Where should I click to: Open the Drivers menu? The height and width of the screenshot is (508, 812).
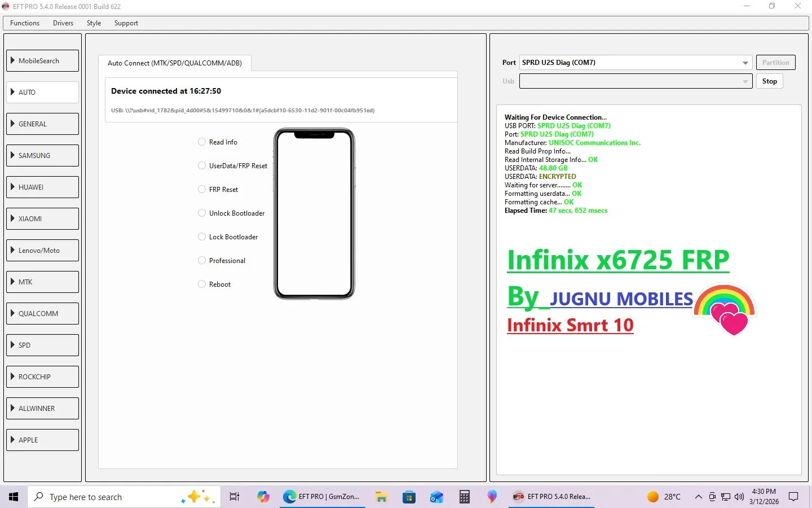click(63, 23)
